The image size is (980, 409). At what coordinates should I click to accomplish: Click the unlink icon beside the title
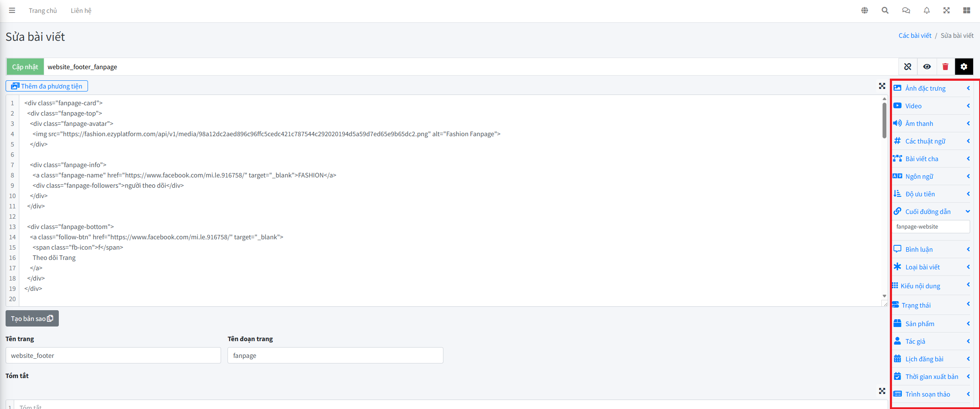pyautogui.click(x=907, y=67)
